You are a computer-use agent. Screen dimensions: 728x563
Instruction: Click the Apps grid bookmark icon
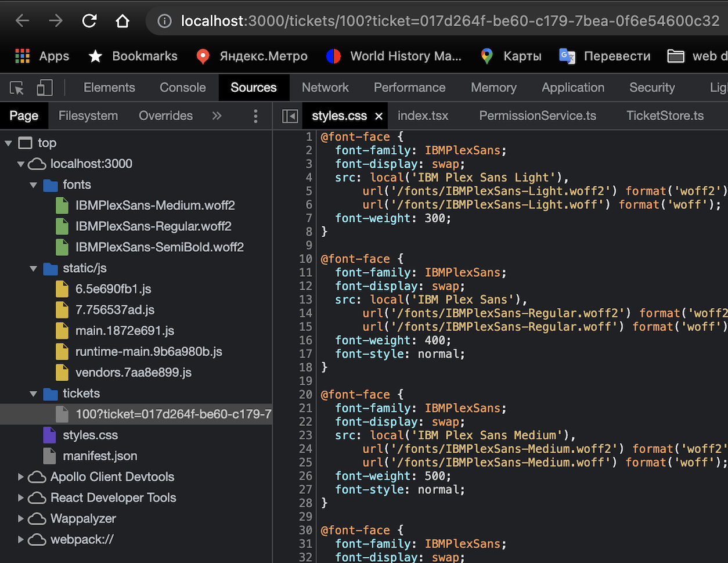[23, 56]
